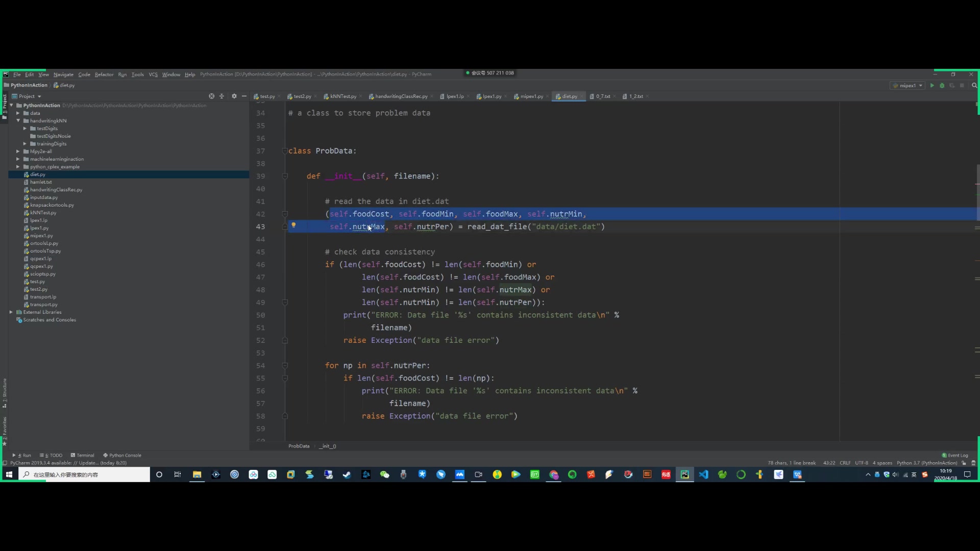The image size is (980, 551).
Task: Open the Structure side tool tab
Action: [x=5, y=393]
